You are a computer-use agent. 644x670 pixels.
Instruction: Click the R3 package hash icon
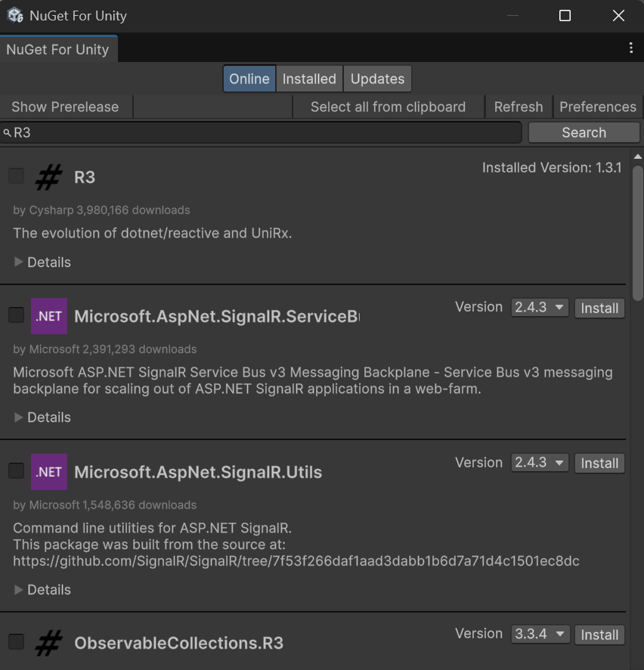[x=48, y=177]
